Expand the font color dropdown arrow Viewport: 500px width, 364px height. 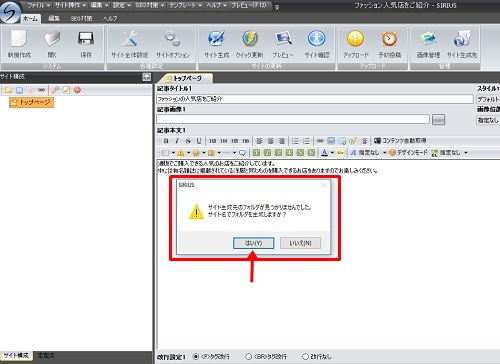tap(332, 153)
